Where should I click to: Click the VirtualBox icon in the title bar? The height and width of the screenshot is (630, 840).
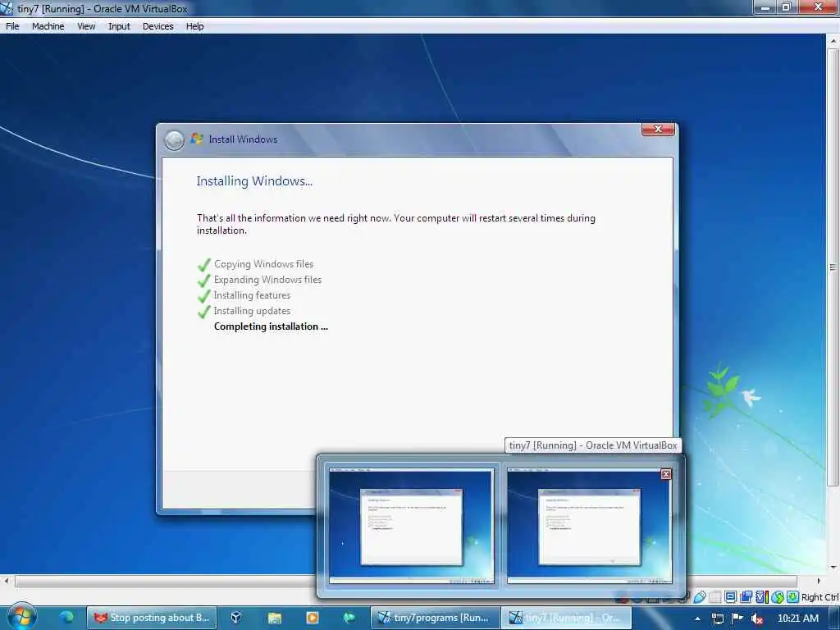coord(7,8)
